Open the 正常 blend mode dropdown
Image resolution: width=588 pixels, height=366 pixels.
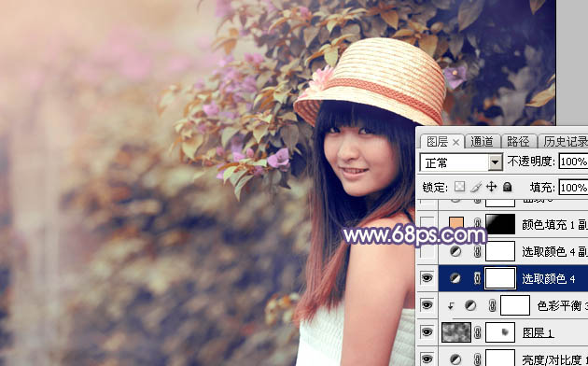click(x=461, y=162)
